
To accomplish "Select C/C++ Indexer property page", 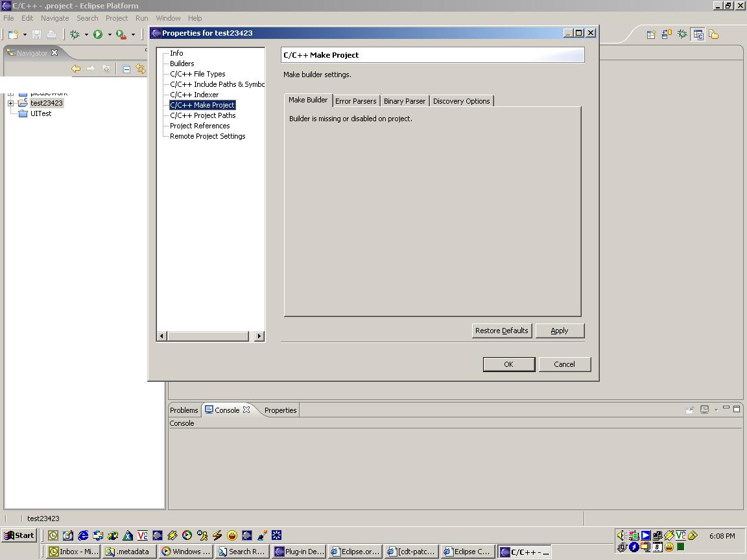I will point(195,95).
